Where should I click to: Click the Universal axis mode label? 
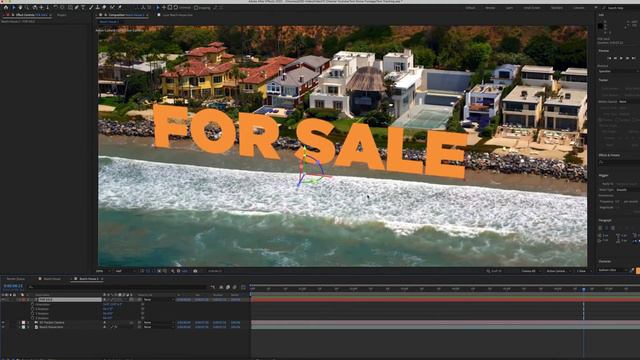click(x=184, y=8)
